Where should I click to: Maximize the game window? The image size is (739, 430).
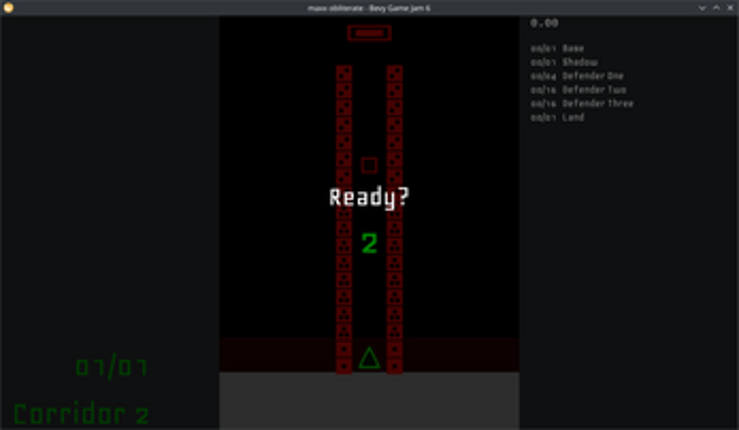click(716, 8)
